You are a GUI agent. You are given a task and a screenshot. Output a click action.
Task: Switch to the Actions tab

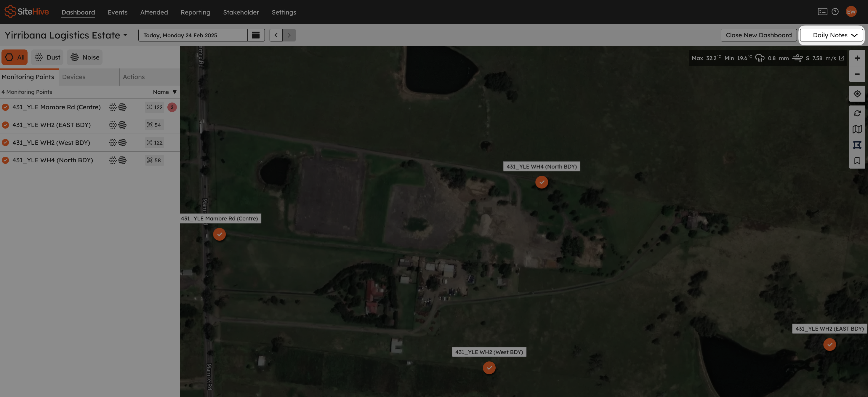[x=149, y=77]
